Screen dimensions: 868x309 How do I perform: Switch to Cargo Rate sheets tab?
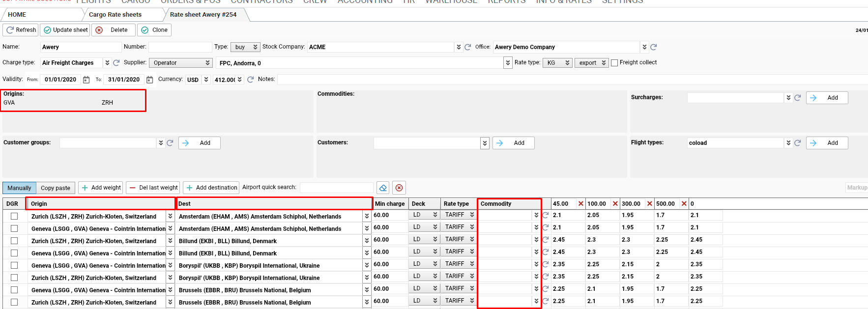[115, 15]
